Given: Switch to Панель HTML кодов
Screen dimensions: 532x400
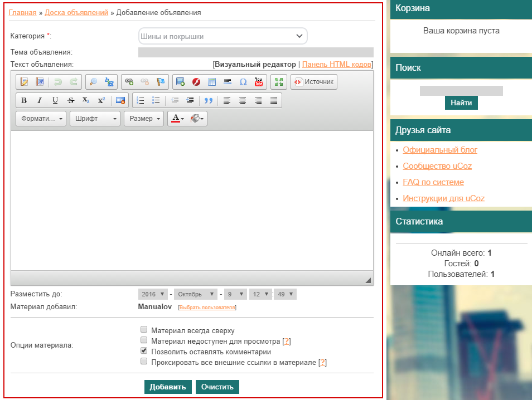Looking at the screenshot, I should 337,64.
